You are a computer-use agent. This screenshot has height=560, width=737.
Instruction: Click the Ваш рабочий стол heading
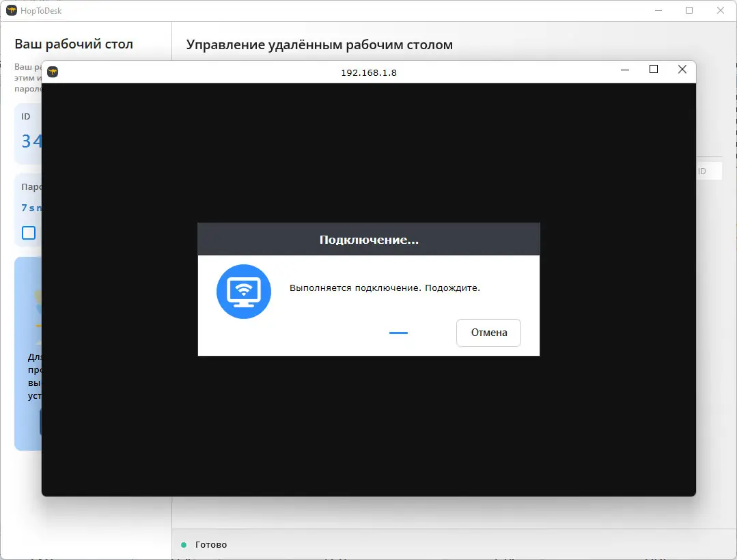tap(74, 44)
